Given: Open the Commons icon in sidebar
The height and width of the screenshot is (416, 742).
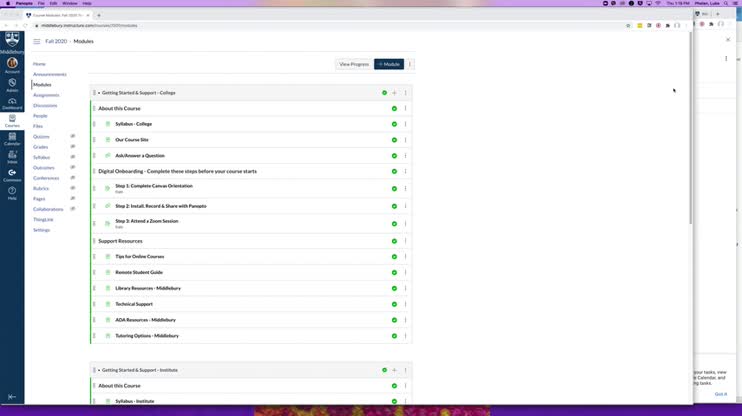Looking at the screenshot, I should 12,175.
